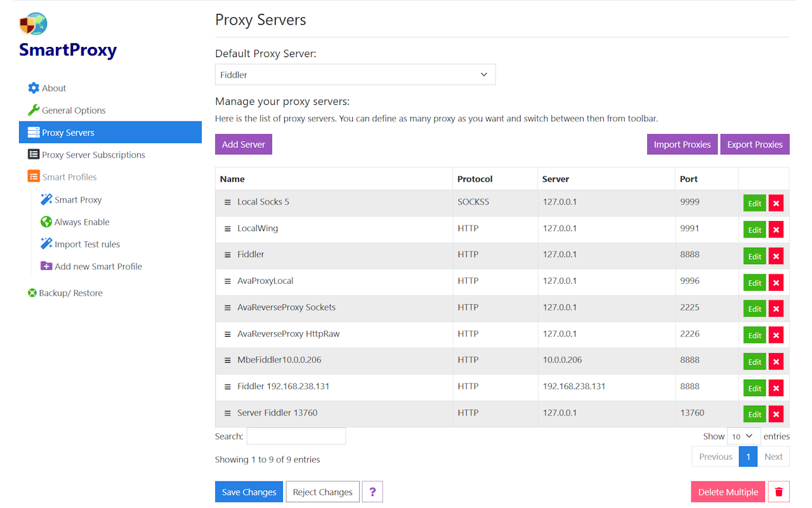Select Proxy Server Subscriptions in the sidebar
The image size is (812, 508).
pos(93,154)
